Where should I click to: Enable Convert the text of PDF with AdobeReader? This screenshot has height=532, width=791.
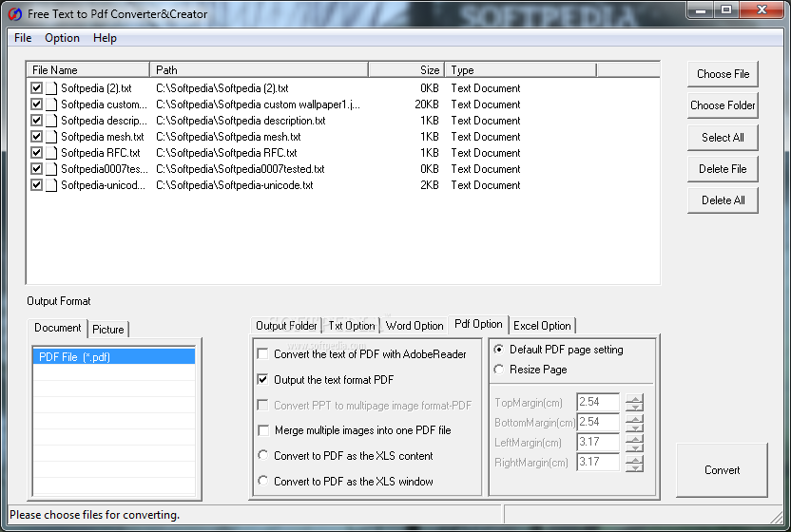262,354
